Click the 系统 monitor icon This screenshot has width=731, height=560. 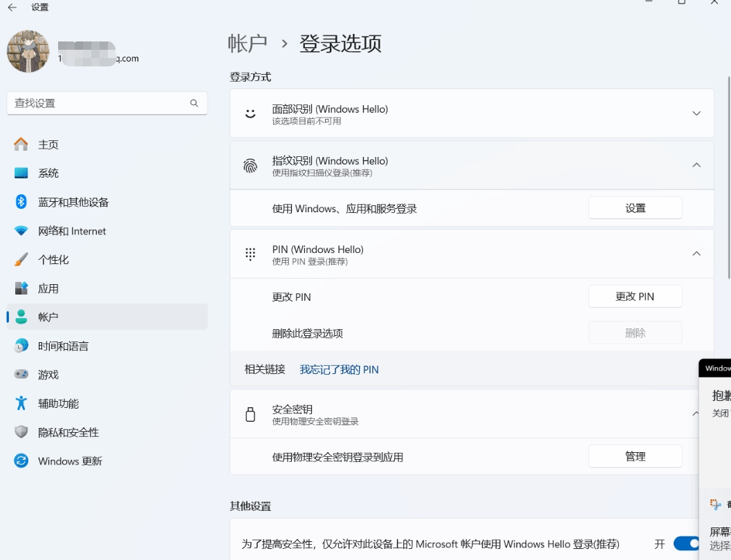click(21, 174)
